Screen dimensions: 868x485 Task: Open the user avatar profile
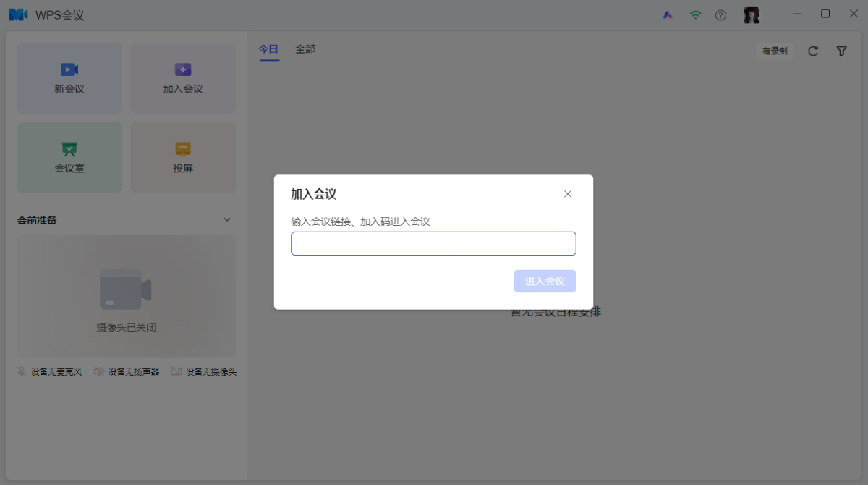tap(752, 15)
